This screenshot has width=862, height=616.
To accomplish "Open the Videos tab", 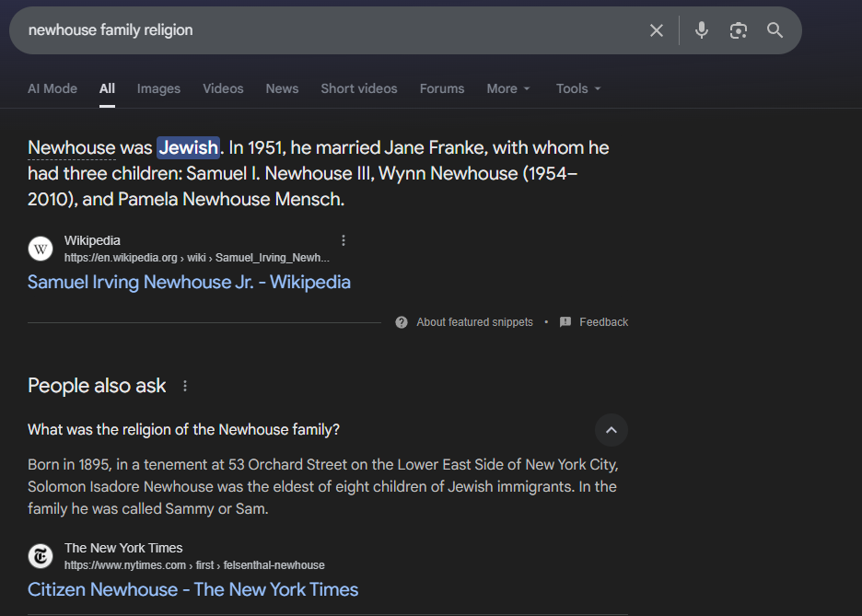I will tap(223, 88).
